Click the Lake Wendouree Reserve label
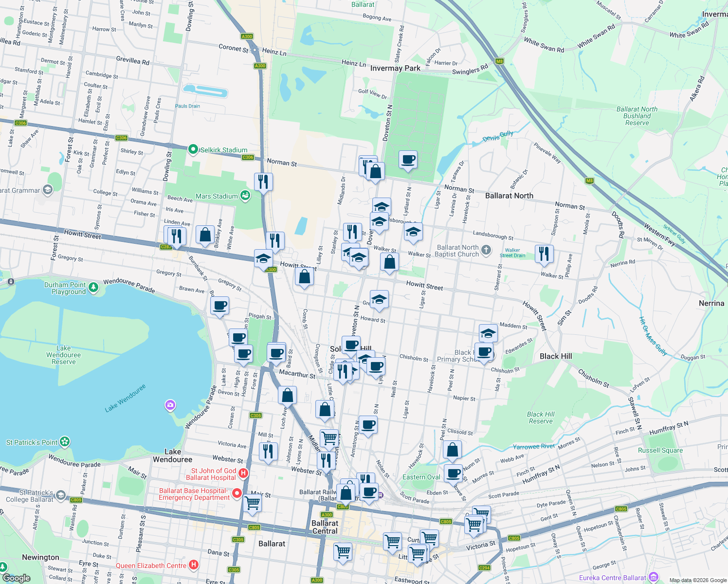Image resolution: width=728 pixels, height=584 pixels. click(x=64, y=355)
